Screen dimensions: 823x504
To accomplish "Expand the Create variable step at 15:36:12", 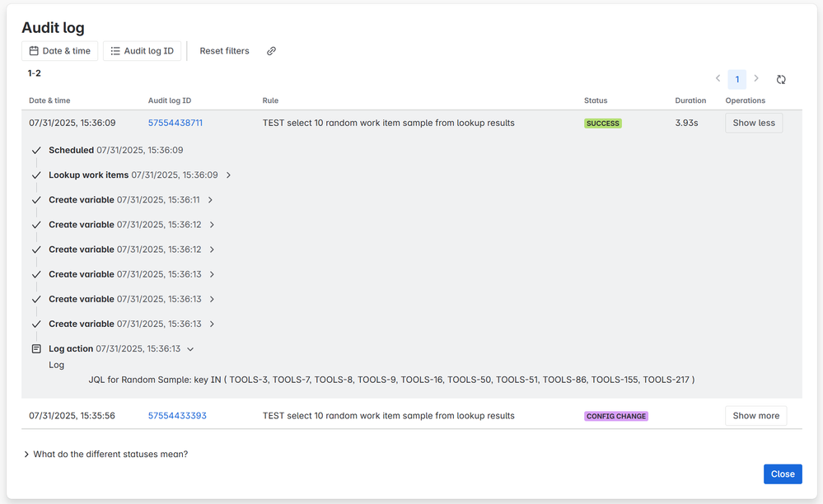I will click(x=212, y=224).
